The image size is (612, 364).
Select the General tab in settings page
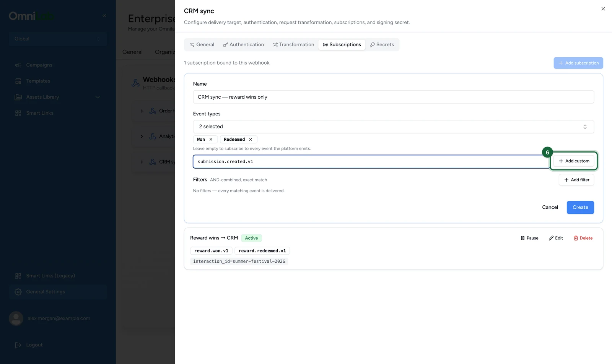point(132,52)
